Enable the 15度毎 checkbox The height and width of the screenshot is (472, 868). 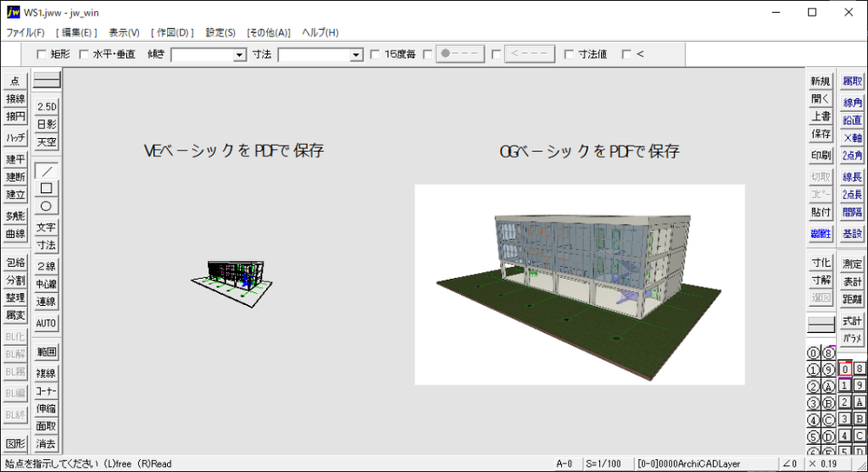click(375, 54)
